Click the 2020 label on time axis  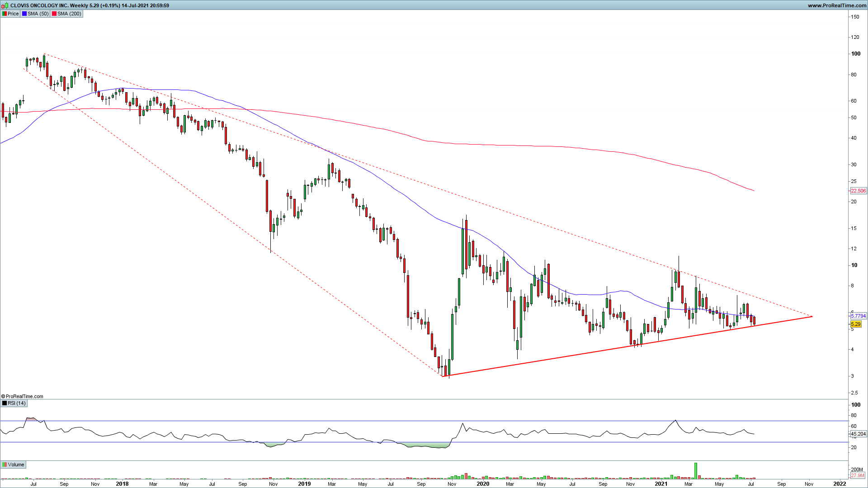pyautogui.click(x=483, y=483)
